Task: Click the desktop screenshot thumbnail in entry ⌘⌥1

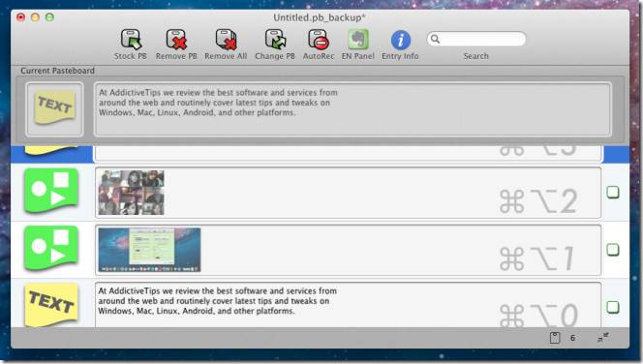Action: pos(150,250)
